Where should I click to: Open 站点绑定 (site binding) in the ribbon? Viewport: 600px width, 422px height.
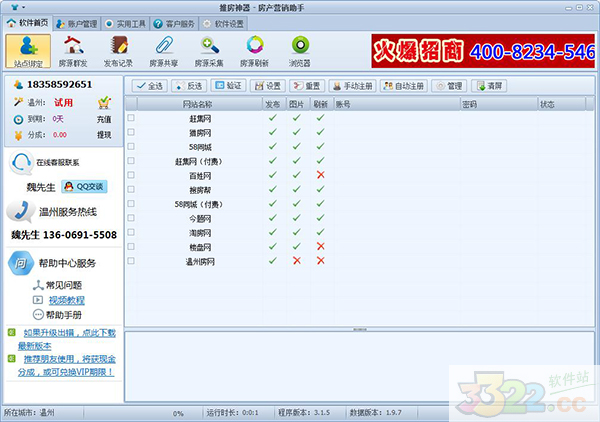28,51
